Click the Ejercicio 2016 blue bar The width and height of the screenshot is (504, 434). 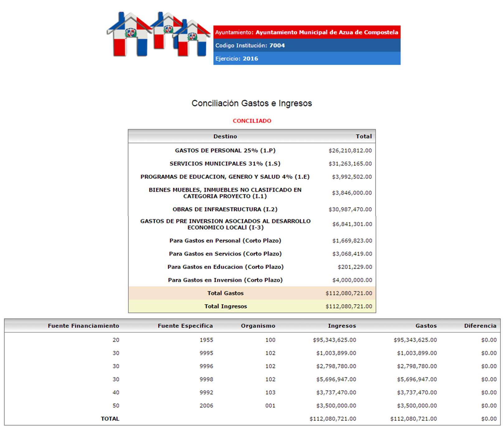pyautogui.click(x=306, y=59)
